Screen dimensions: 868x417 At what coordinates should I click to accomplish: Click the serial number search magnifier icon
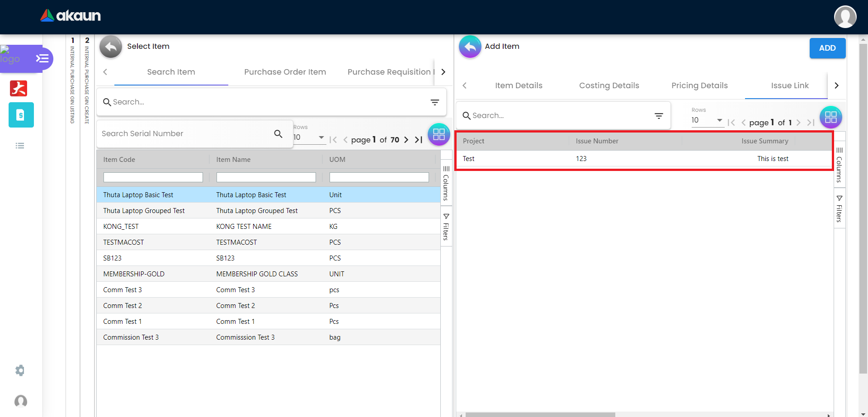pos(278,134)
